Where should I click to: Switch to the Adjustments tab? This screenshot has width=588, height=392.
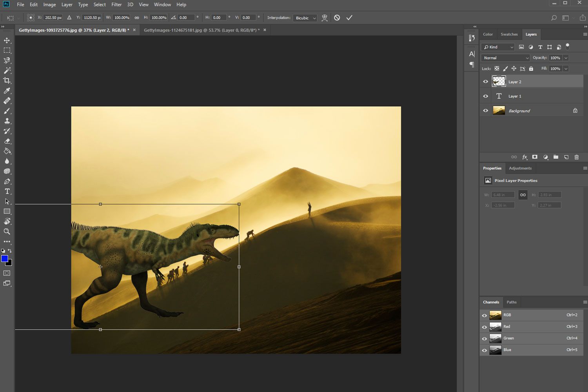click(x=520, y=168)
